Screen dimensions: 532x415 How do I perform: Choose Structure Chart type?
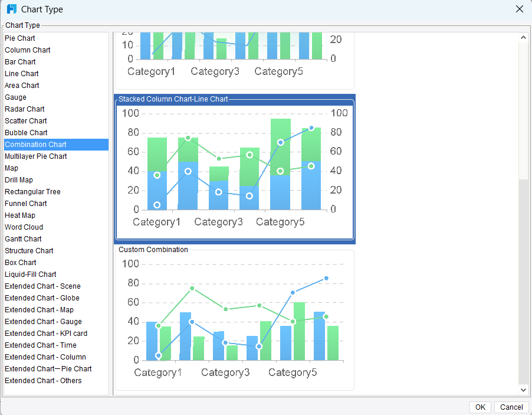[56, 251]
